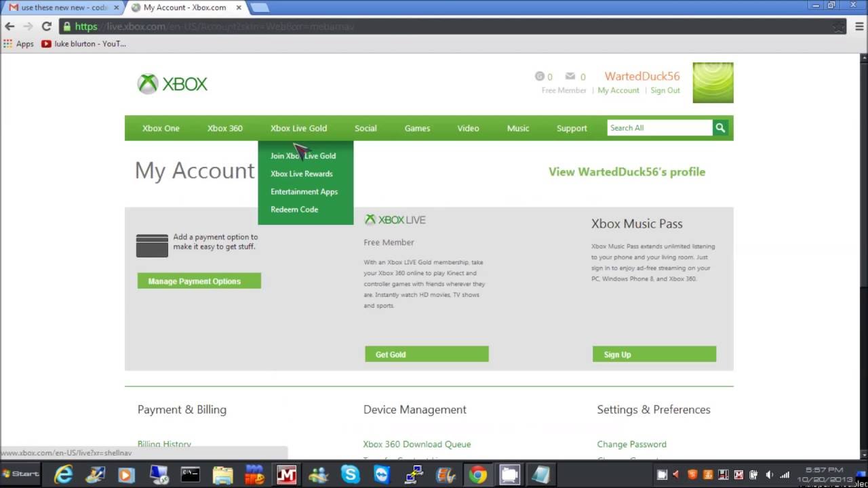
Task: Click the gamerscore G icon
Action: (540, 77)
